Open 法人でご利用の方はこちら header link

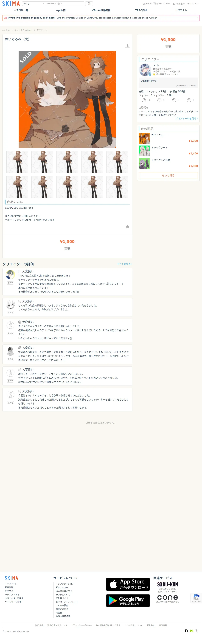click(x=156, y=4)
